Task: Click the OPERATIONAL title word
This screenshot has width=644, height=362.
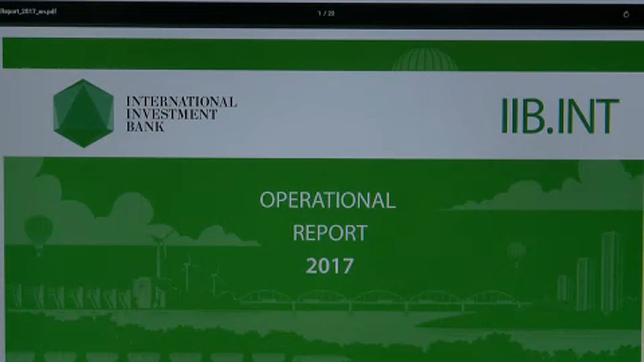Action: tap(327, 200)
